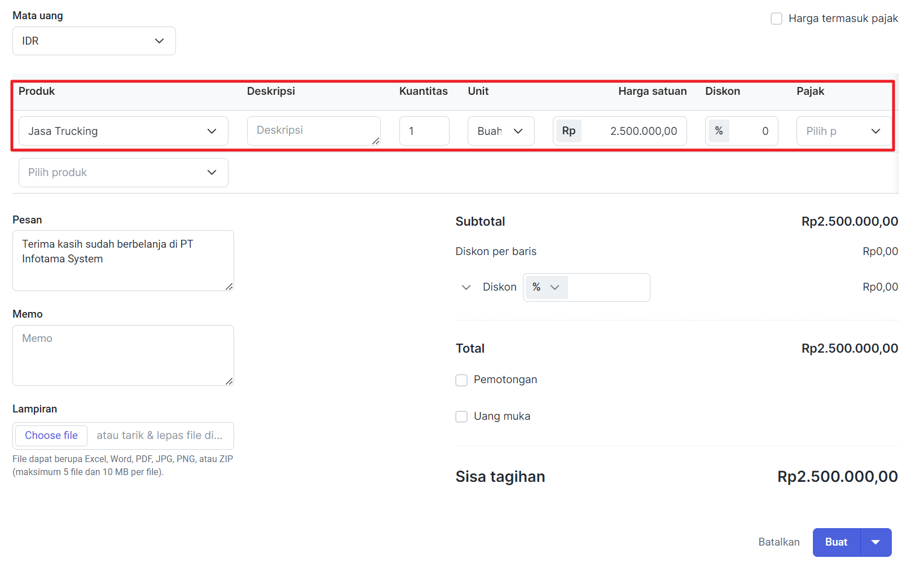Tick the Uang muka checkbox

[x=461, y=417]
